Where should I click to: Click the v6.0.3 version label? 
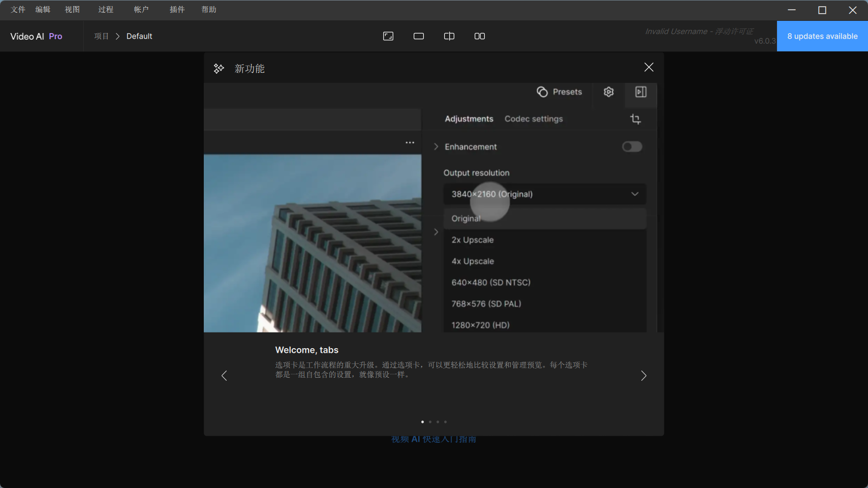765,41
